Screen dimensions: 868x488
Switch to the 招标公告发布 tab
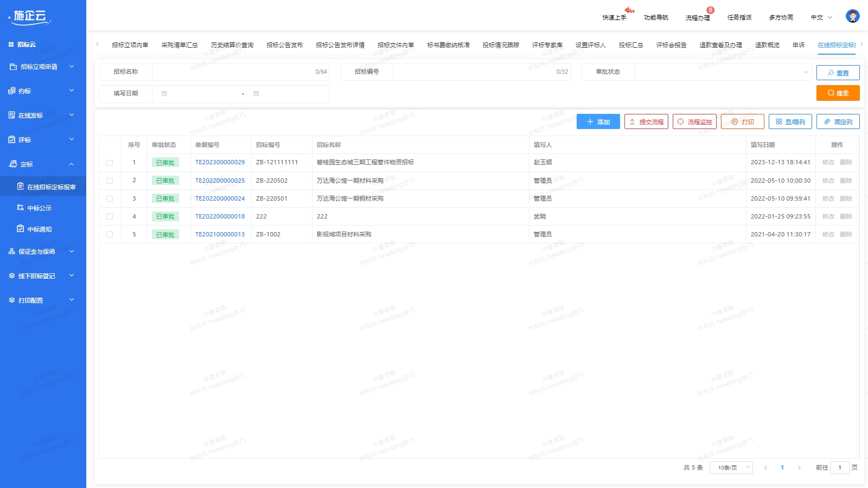click(x=284, y=45)
